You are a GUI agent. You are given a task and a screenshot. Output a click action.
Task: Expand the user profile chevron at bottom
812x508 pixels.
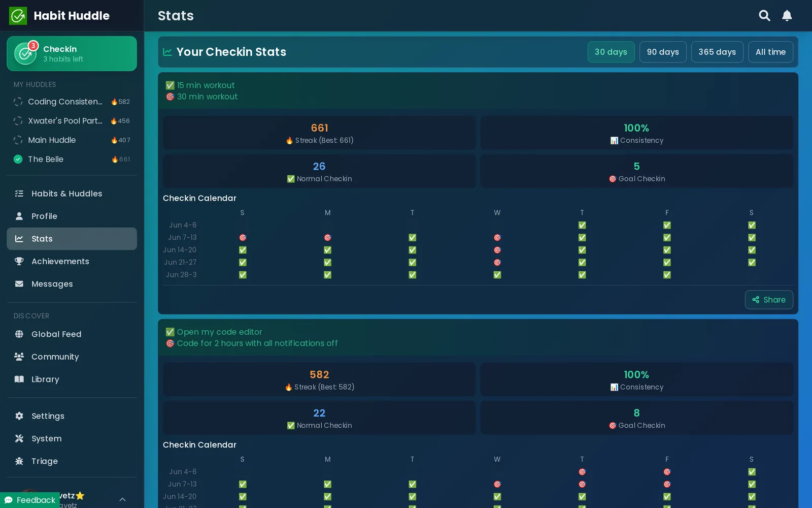point(122,500)
